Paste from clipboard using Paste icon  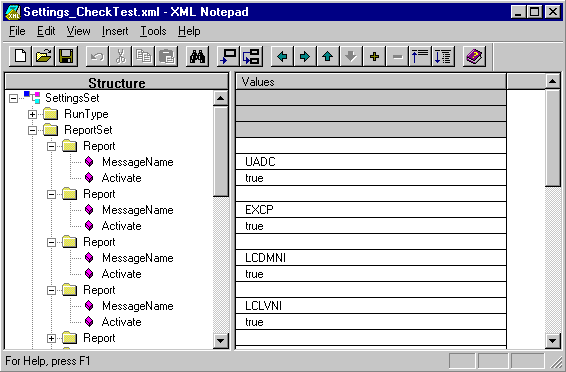click(x=167, y=56)
